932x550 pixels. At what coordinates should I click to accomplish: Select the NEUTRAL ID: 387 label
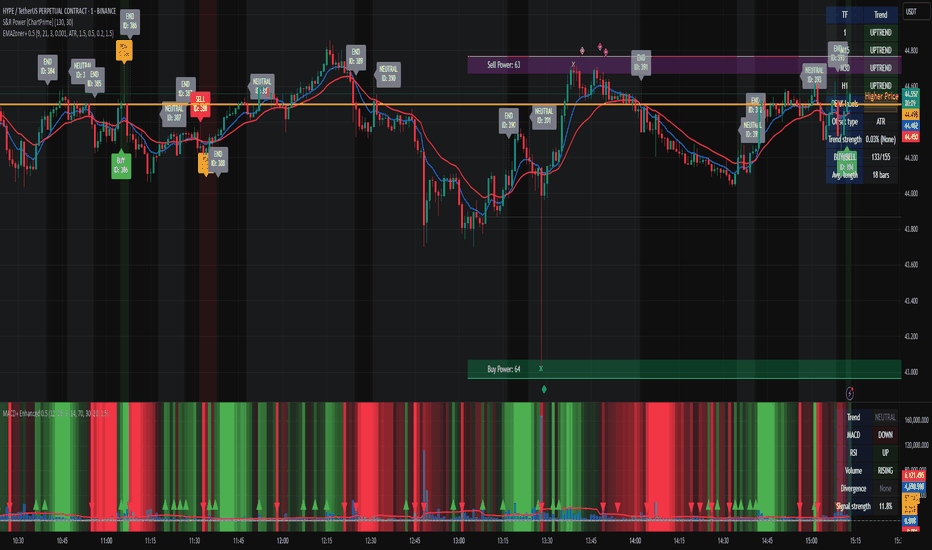pos(174,113)
